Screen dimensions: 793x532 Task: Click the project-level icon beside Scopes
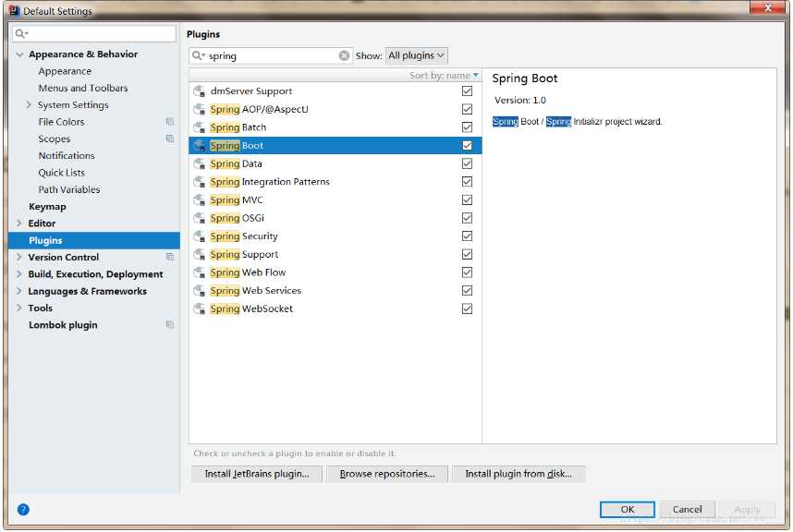coord(170,139)
